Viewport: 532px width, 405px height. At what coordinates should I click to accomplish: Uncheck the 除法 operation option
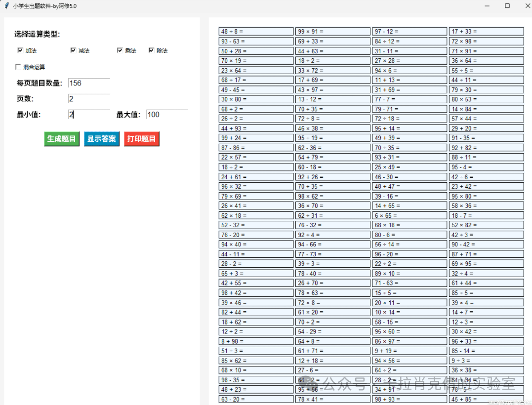pos(151,50)
